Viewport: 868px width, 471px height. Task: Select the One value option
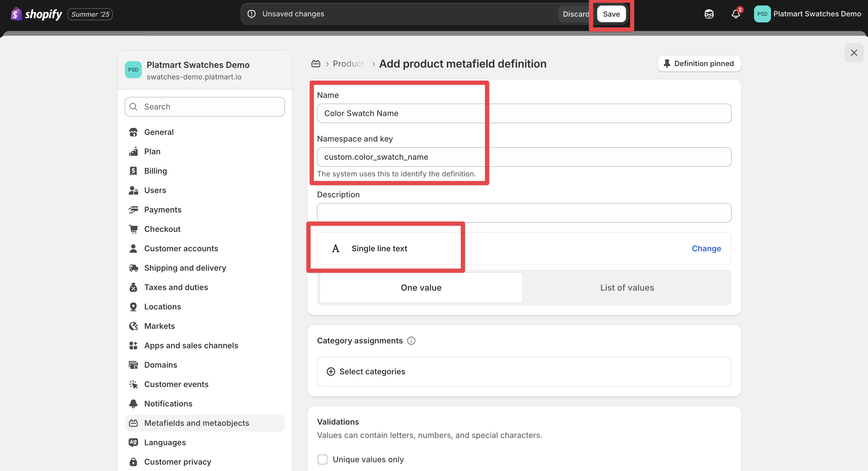tap(421, 288)
